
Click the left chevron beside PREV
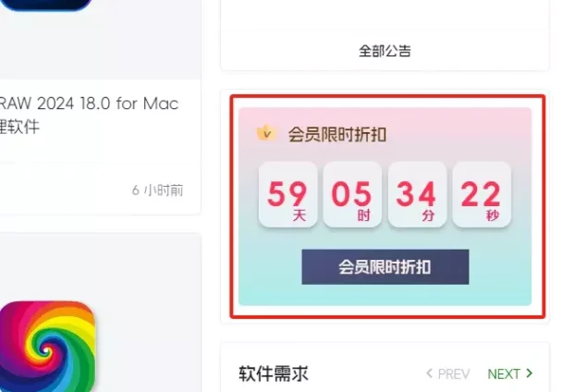(x=430, y=374)
